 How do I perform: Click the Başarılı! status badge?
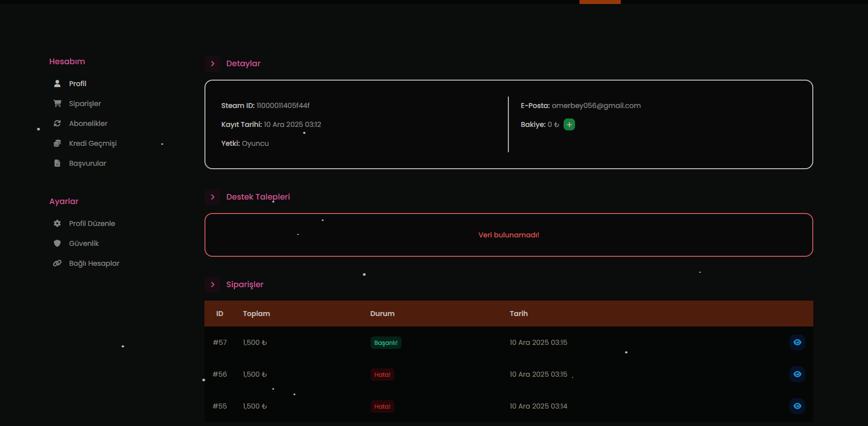(x=386, y=342)
